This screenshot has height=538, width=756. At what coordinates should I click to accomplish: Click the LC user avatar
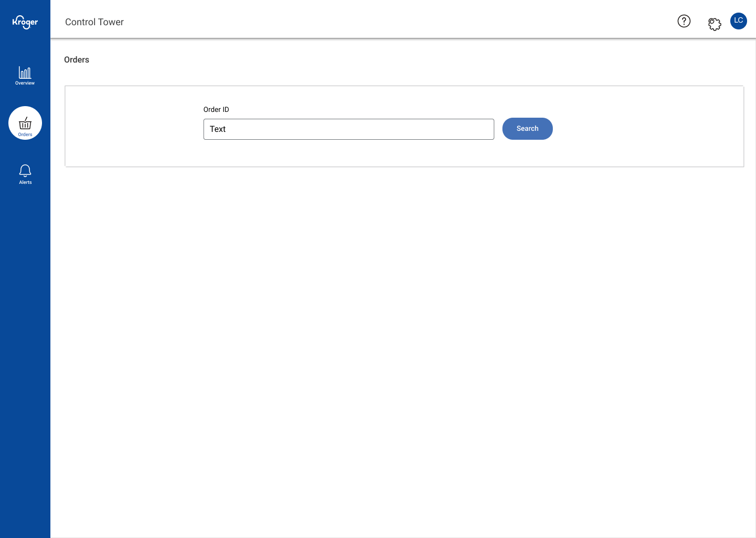738,21
